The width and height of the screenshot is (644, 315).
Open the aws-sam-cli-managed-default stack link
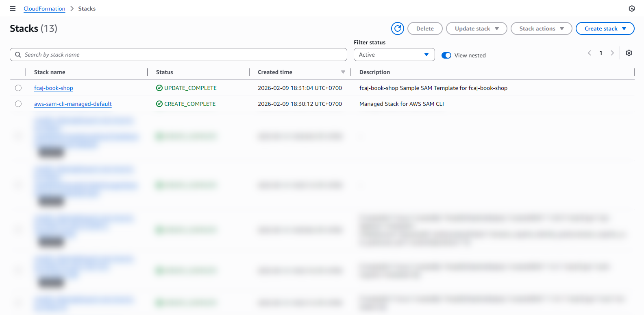73,104
